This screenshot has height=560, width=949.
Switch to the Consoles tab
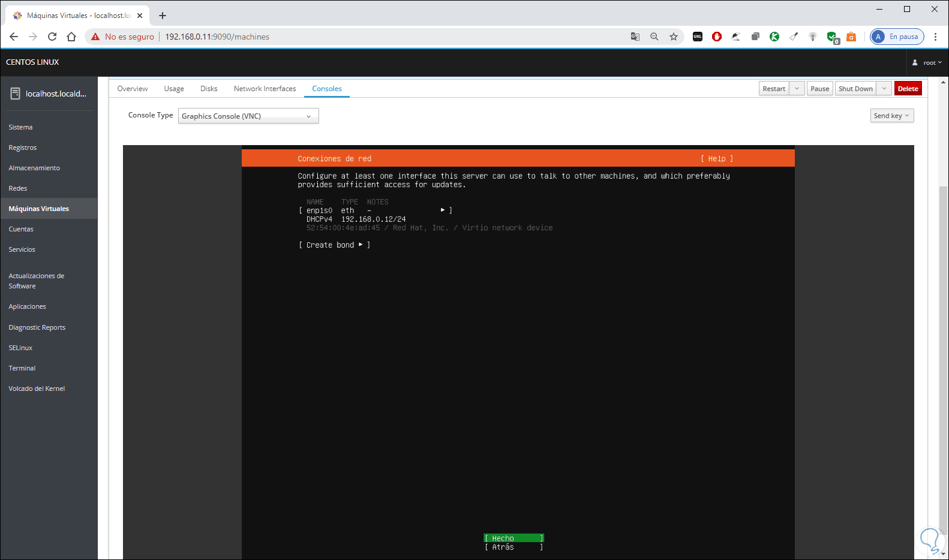pyautogui.click(x=327, y=89)
